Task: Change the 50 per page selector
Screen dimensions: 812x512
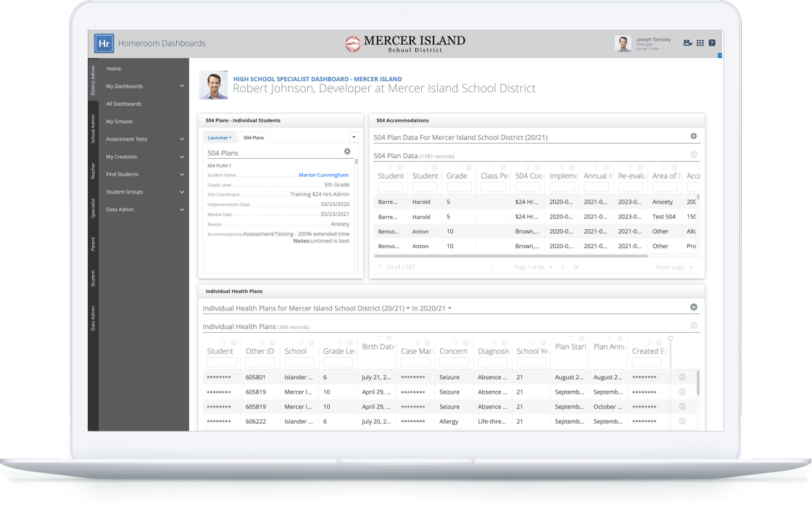Action: 674,268
